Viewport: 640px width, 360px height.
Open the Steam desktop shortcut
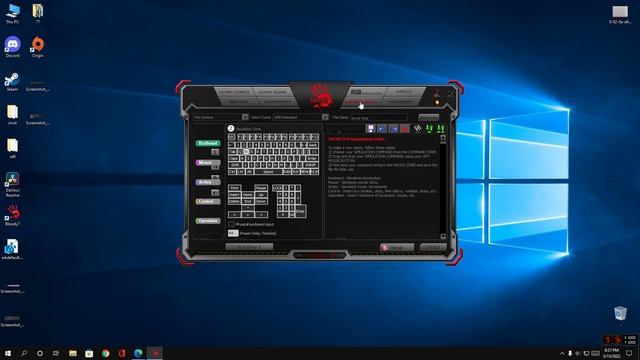tap(12, 81)
